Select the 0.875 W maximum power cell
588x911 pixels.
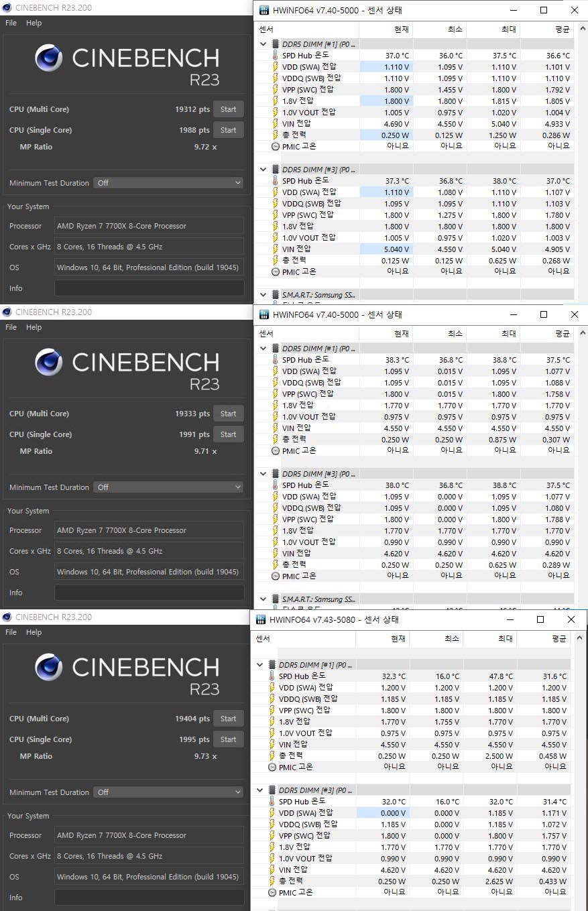point(493,440)
